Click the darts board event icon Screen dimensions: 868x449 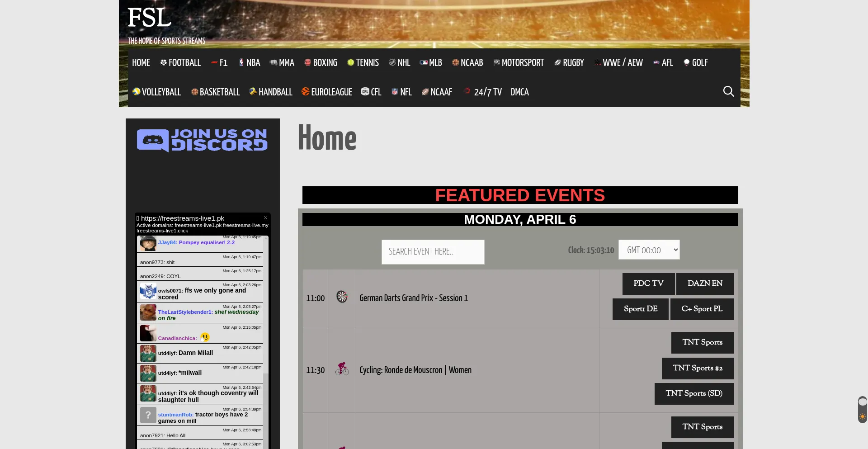tap(342, 297)
